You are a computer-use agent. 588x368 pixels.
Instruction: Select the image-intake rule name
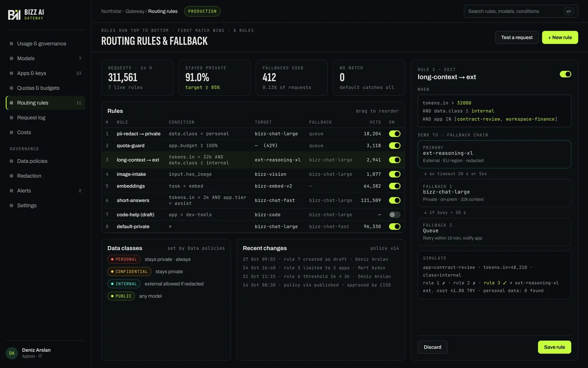click(x=131, y=174)
